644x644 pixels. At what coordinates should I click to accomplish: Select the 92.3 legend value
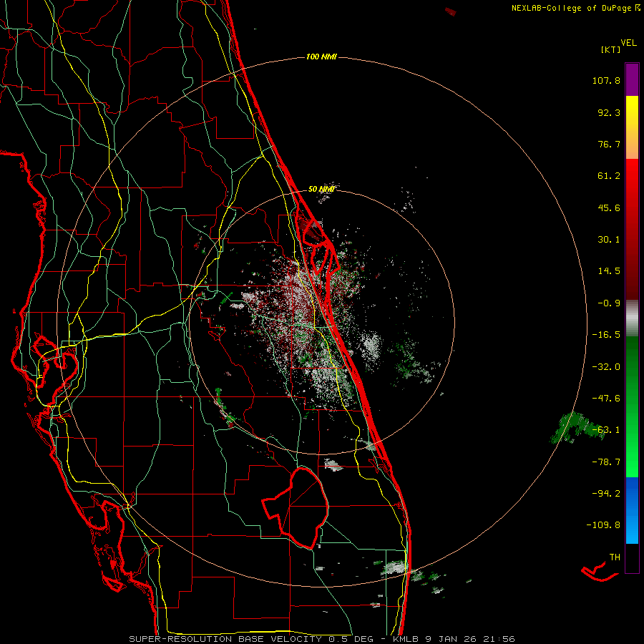pyautogui.click(x=609, y=112)
